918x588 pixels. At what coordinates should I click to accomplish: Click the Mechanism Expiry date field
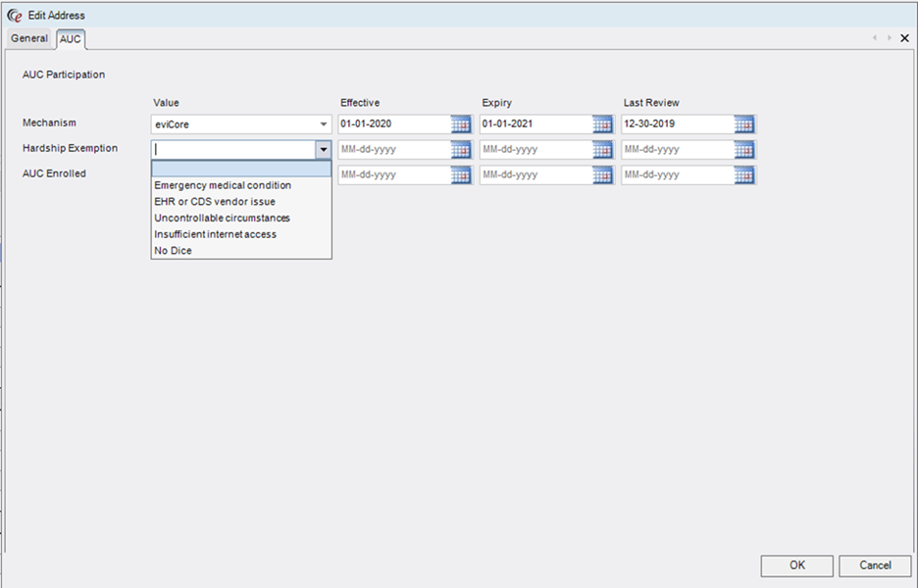coord(535,124)
